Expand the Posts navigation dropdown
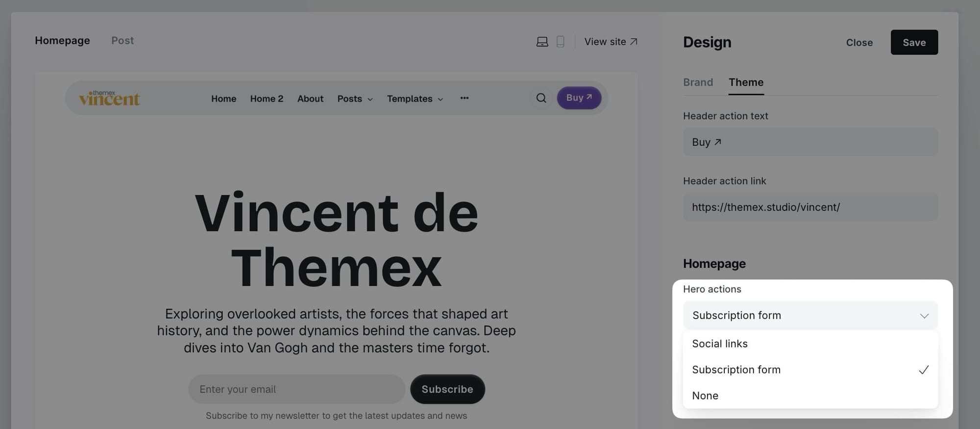Viewport: 980px width, 429px height. 355,99
